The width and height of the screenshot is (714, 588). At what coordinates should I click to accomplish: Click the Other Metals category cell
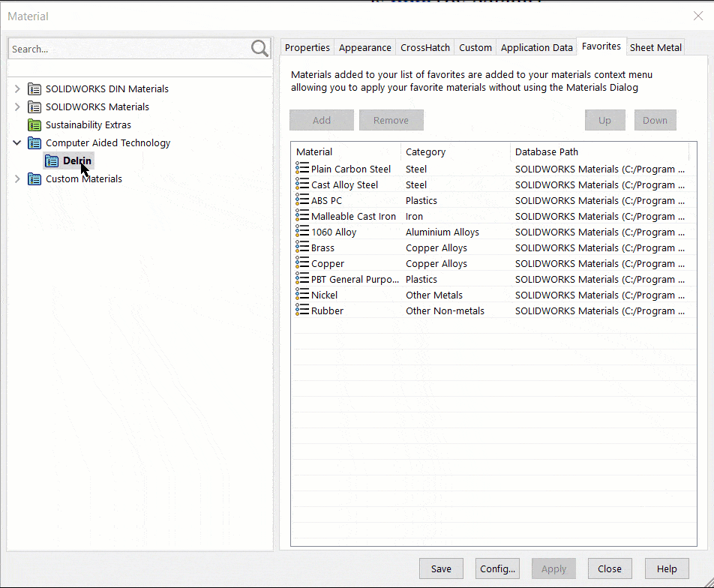click(x=434, y=295)
